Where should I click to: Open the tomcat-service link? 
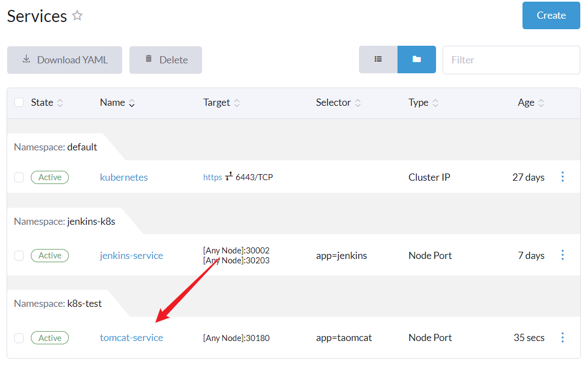[132, 338]
